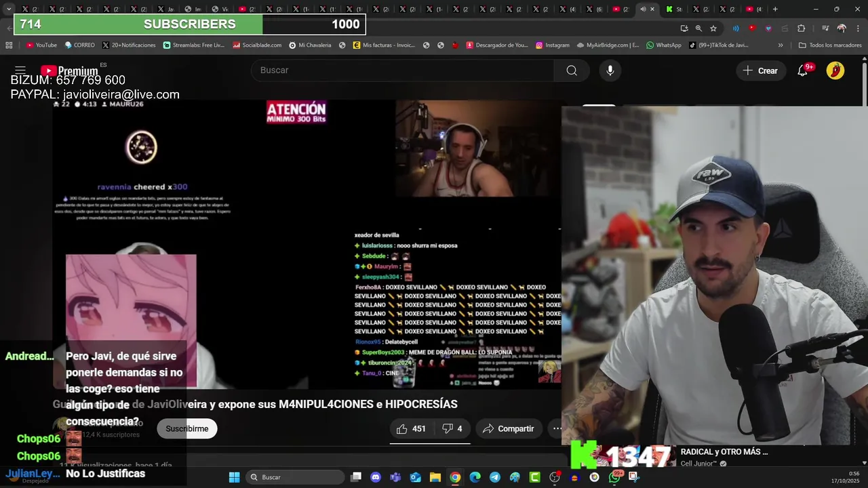
Task: Start voice search with the microphone
Action: 610,70
